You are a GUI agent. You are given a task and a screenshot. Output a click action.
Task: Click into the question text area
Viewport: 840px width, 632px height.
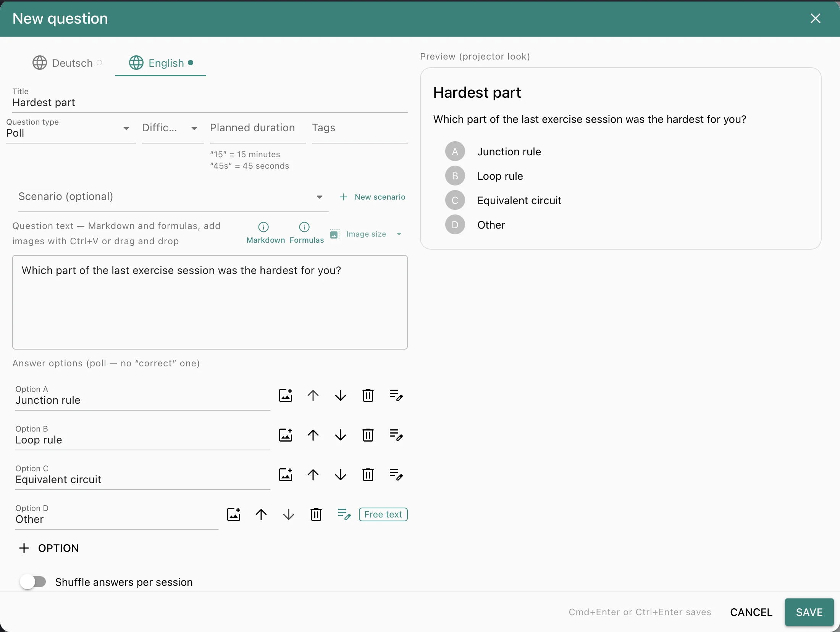[x=210, y=302]
